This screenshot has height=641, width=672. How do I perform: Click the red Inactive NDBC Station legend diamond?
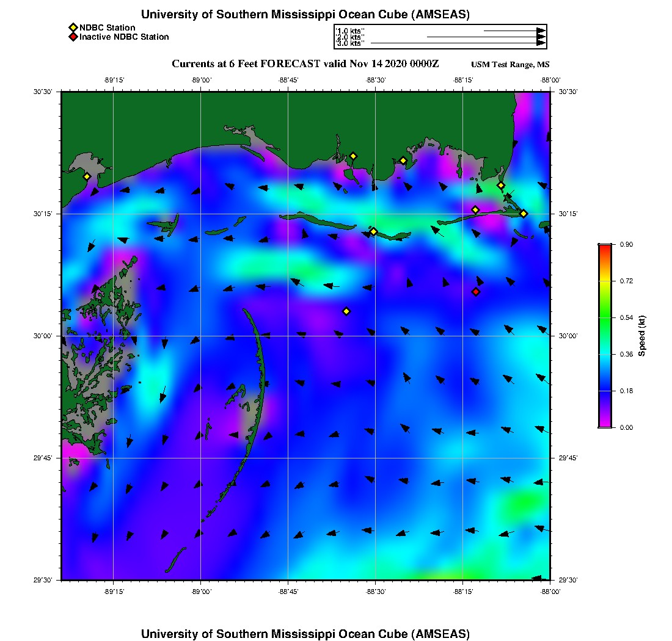(73, 37)
